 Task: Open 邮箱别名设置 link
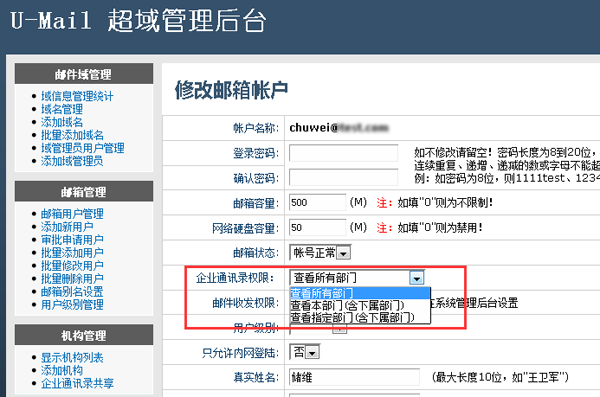pos(72,292)
